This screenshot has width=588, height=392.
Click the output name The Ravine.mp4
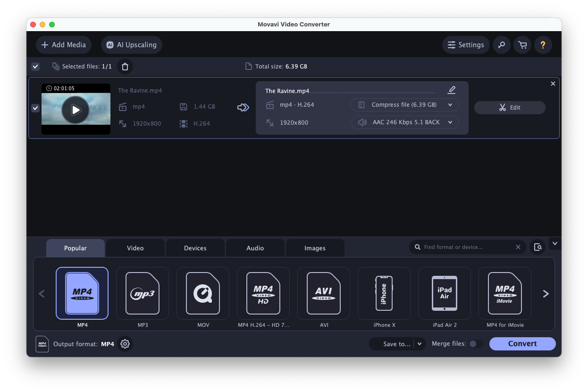287,91
